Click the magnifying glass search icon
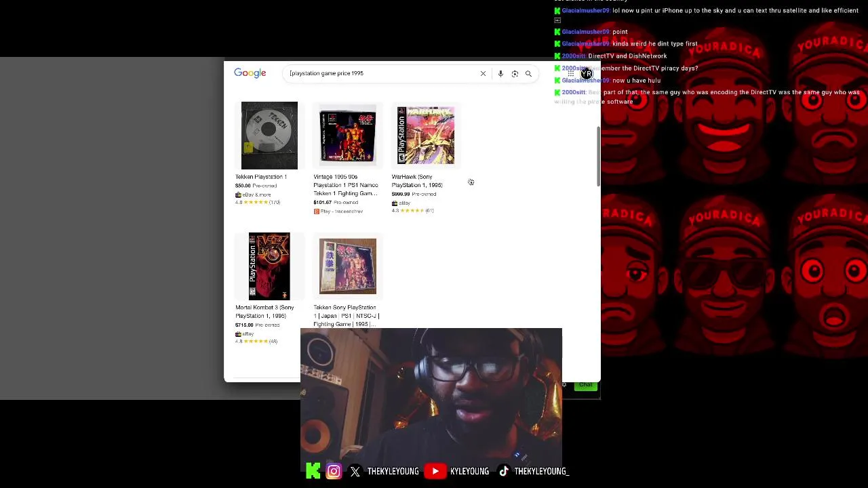868x488 pixels. pos(528,73)
